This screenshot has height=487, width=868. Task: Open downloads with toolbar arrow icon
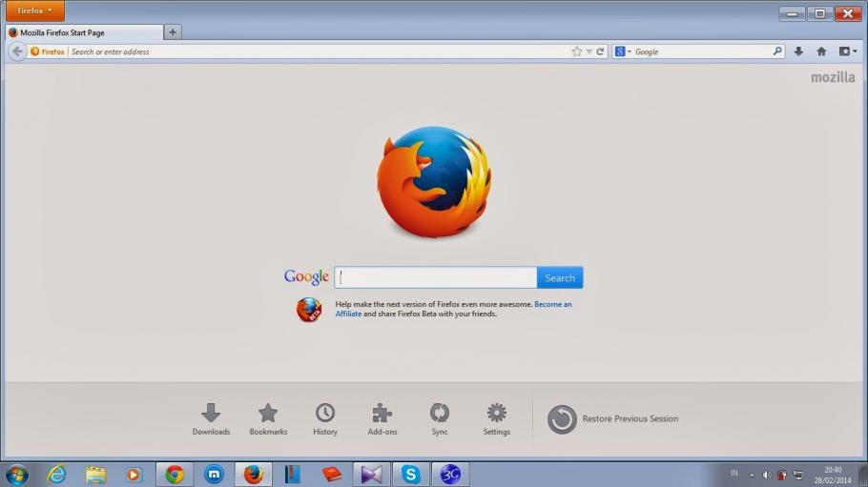[x=798, y=51]
